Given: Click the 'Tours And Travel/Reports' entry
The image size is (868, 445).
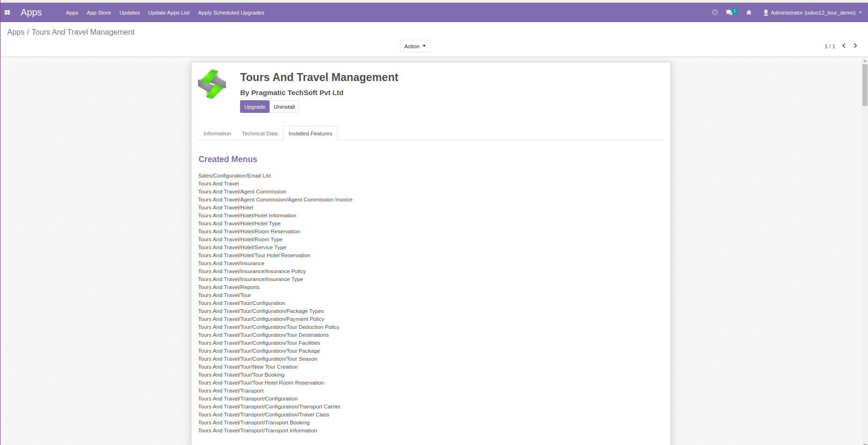Looking at the screenshot, I should 228,287.
